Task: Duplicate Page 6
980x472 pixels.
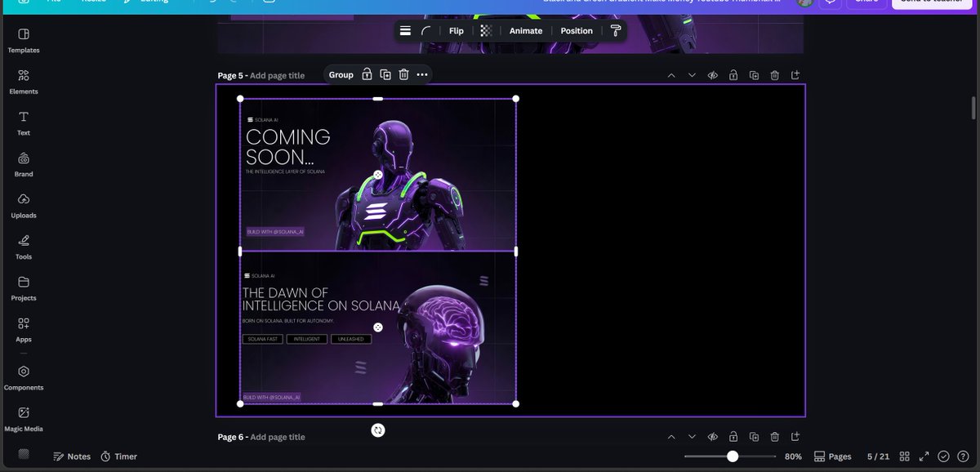Action: [x=755, y=437]
